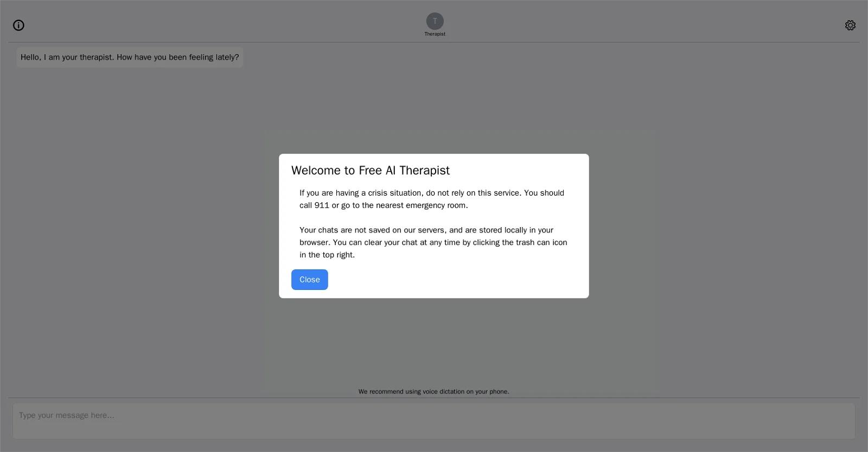Click the crisis situation warning paragraph
This screenshot has width=868, height=452.
[432, 199]
